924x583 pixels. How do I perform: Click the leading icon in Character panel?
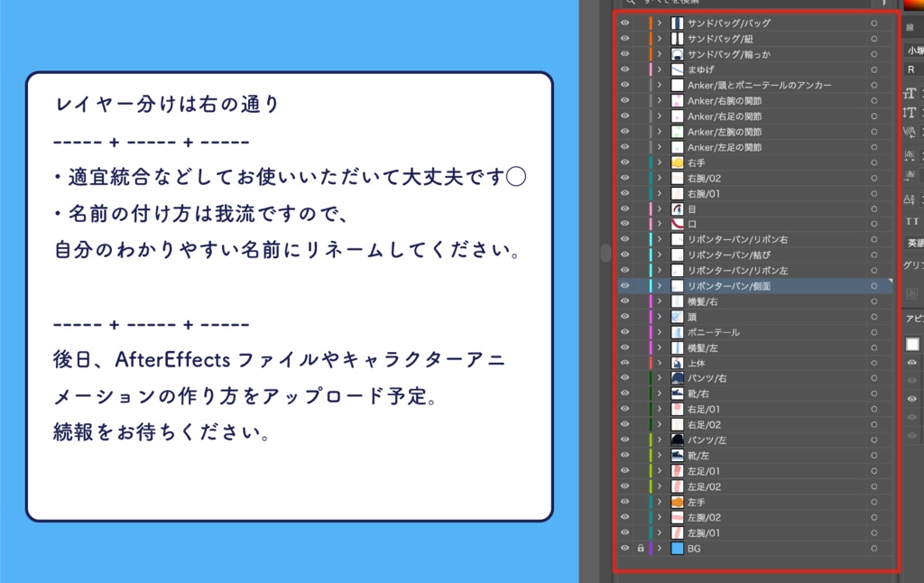coord(910,113)
